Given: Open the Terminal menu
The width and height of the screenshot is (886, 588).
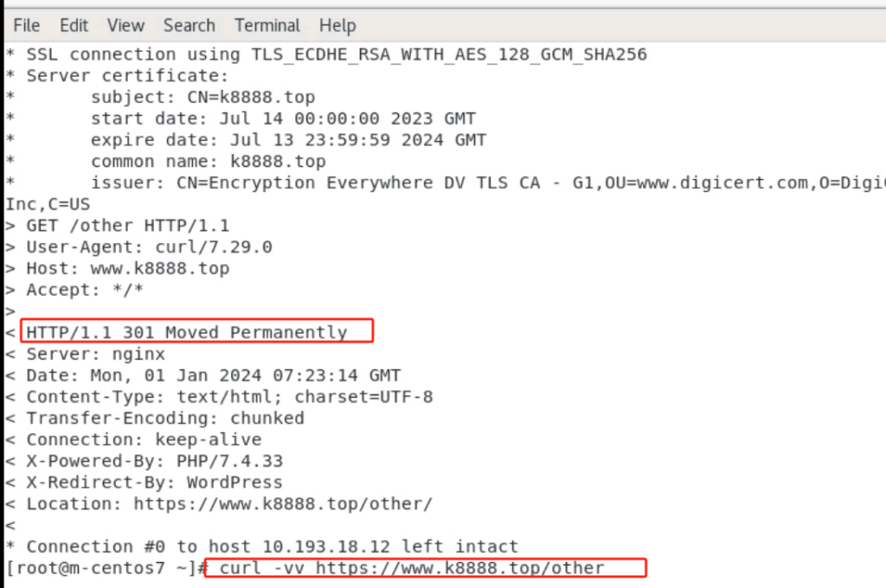Looking at the screenshot, I should click(x=267, y=25).
